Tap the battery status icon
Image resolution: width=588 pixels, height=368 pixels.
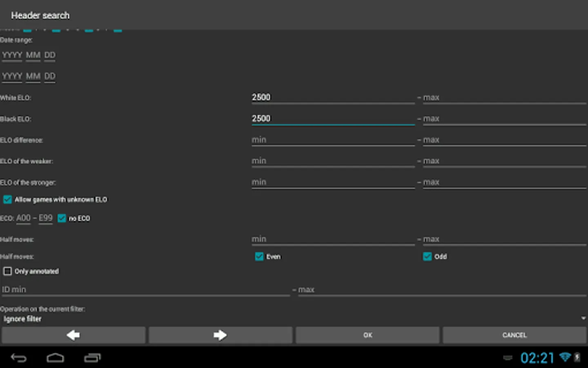(577, 357)
